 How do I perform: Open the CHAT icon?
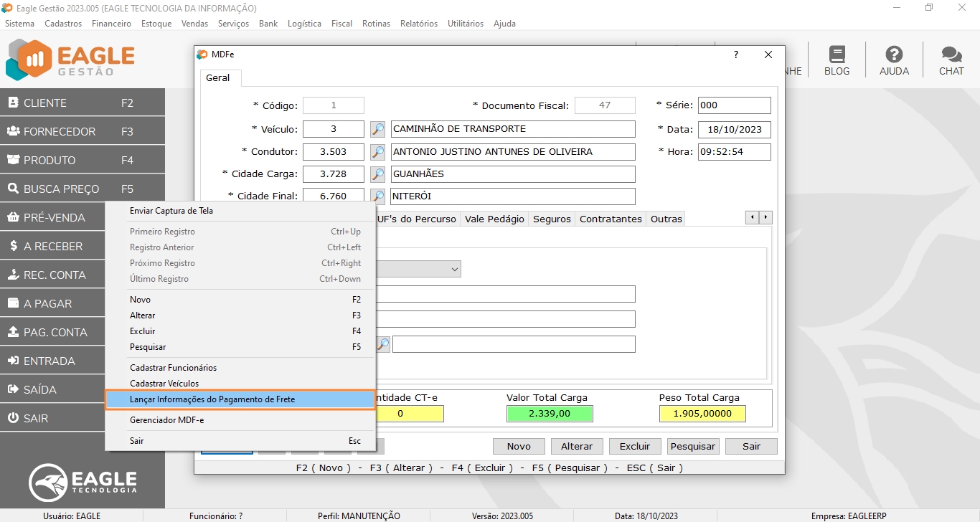(951, 60)
